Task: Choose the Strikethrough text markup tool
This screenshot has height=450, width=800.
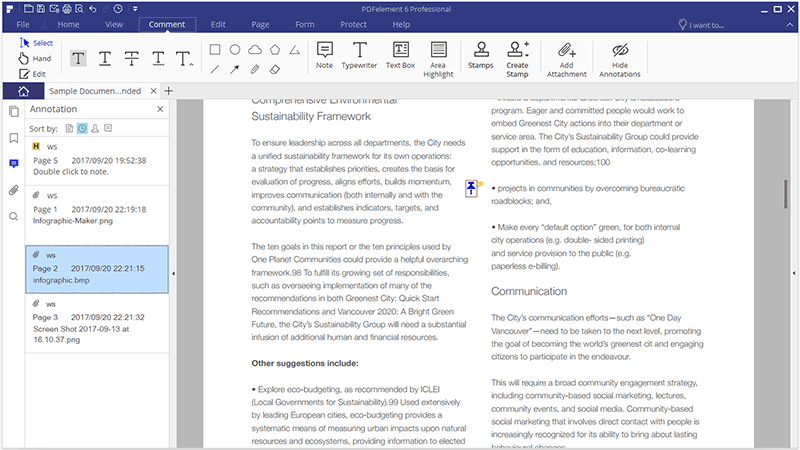Action: [131, 59]
